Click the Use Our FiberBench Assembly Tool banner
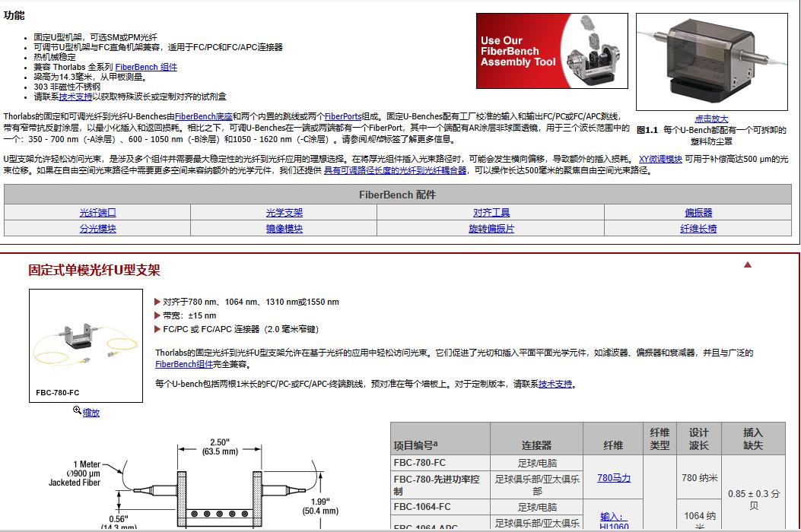This screenshot has width=801, height=532. pos(551,51)
